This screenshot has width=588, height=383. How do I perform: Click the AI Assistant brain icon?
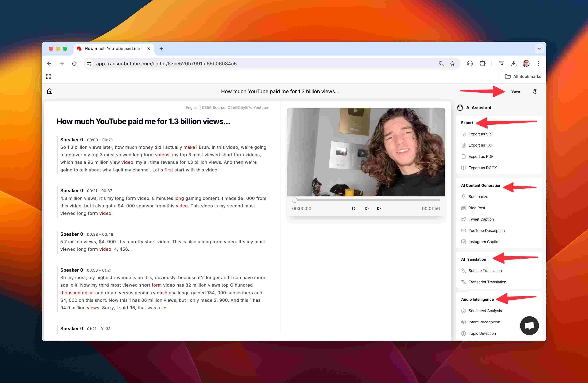(460, 108)
